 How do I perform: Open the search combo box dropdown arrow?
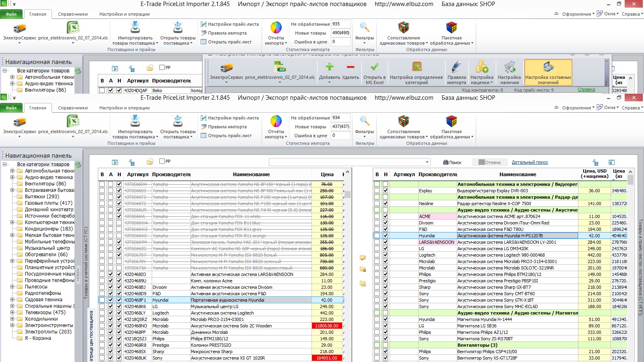tap(427, 162)
